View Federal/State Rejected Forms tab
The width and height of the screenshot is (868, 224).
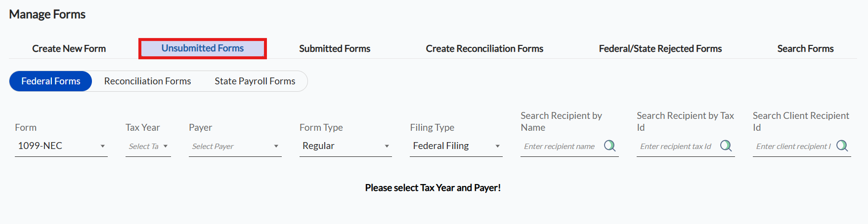(660, 48)
